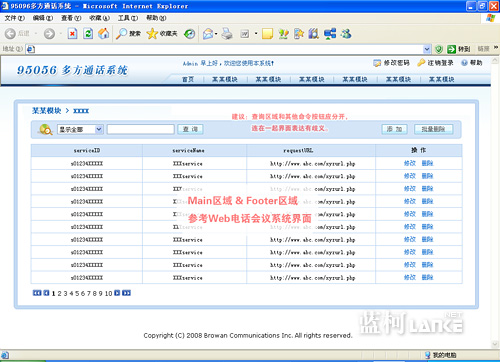Stop page loading with red X icon
Screen dimensions: 500x362
coord(72,33)
